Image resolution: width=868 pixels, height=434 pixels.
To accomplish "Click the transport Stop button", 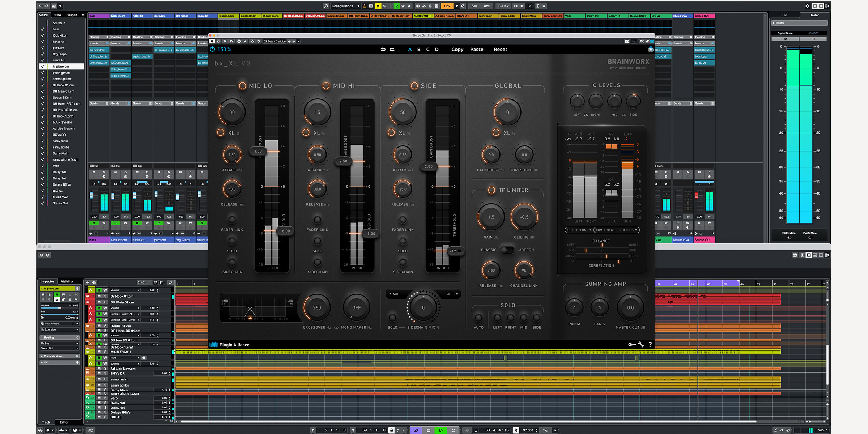I will pyautogui.click(x=429, y=430).
